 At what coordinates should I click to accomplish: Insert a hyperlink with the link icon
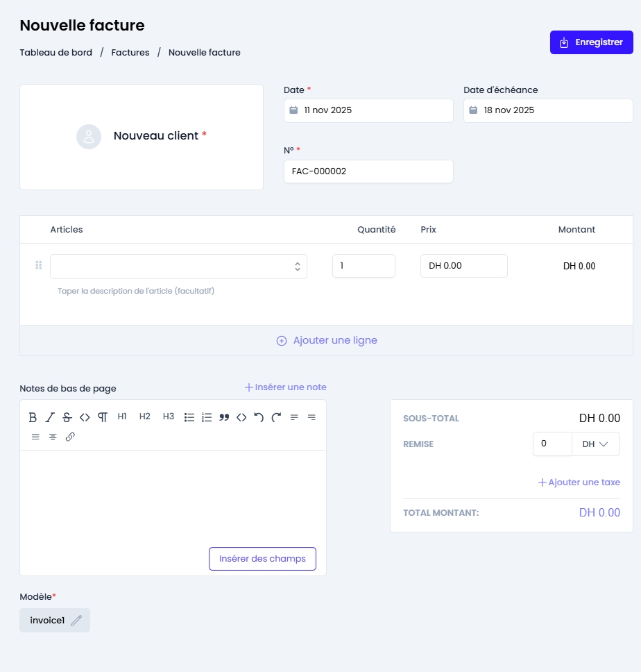coord(70,437)
